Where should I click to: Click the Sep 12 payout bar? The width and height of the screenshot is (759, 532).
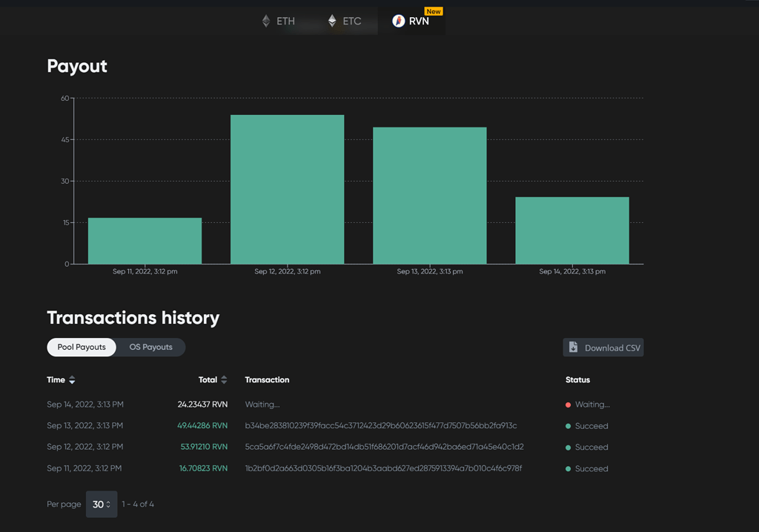(x=288, y=189)
